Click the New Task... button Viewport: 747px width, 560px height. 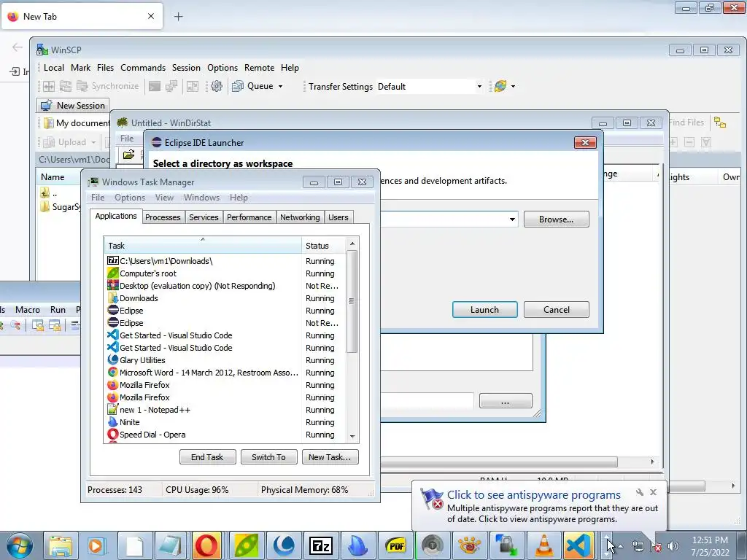330,456
